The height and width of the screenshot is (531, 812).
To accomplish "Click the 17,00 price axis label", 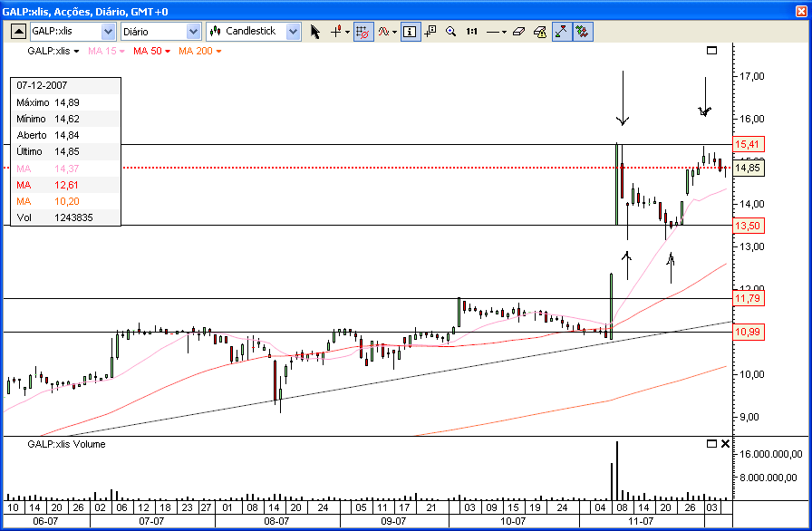I will tap(752, 76).
